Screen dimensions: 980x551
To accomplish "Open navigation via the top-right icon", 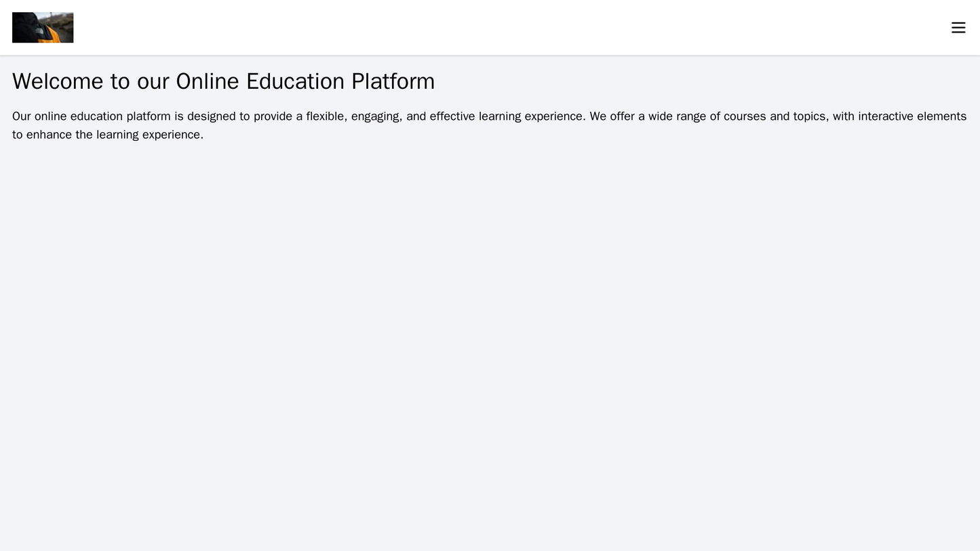I will [x=958, y=27].
